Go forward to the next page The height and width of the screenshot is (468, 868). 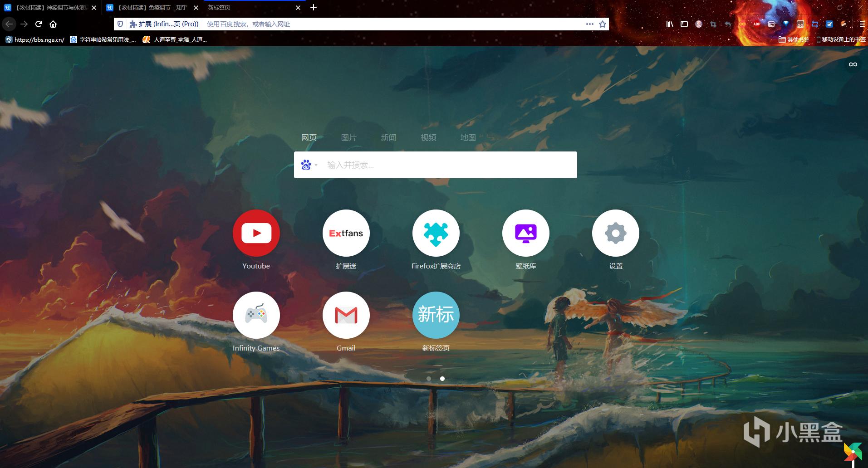click(24, 24)
